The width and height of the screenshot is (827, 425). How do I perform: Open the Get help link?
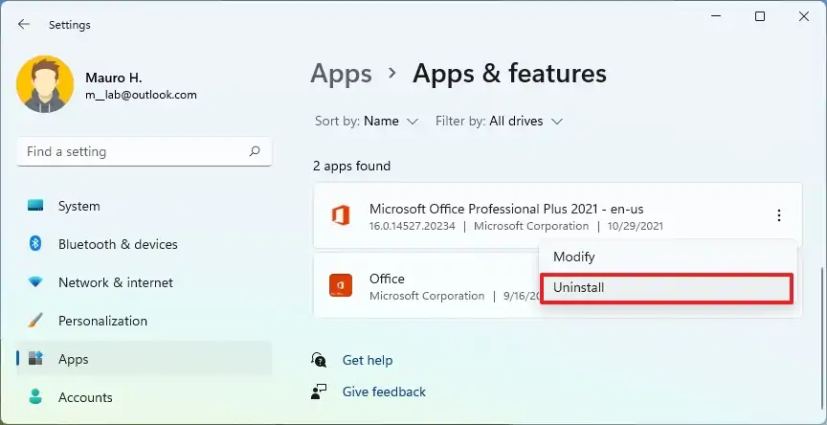point(367,361)
